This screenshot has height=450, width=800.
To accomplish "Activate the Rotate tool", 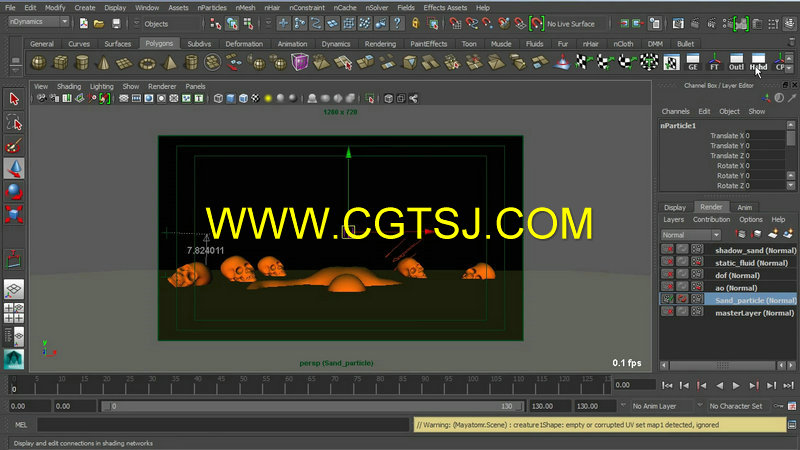I will click(14, 192).
